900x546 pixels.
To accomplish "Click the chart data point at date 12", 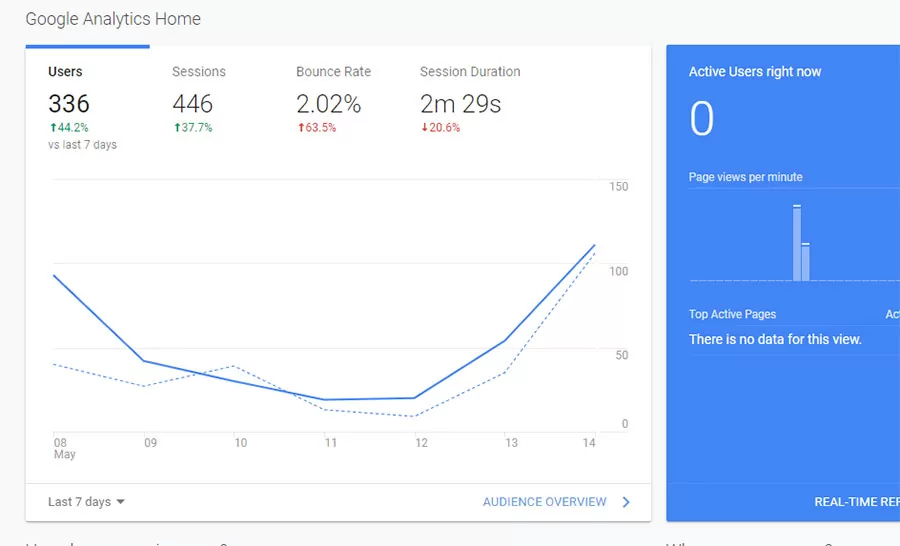I will 414,398.
